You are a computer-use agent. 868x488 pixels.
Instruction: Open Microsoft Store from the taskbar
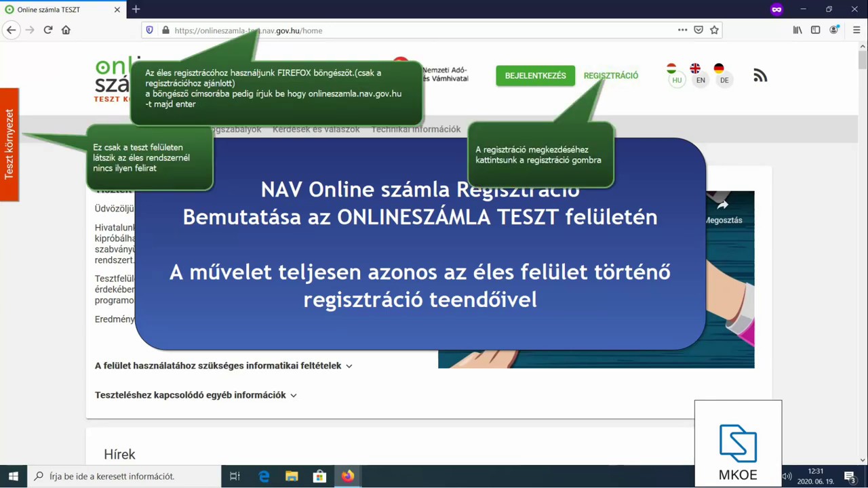[319, 476]
